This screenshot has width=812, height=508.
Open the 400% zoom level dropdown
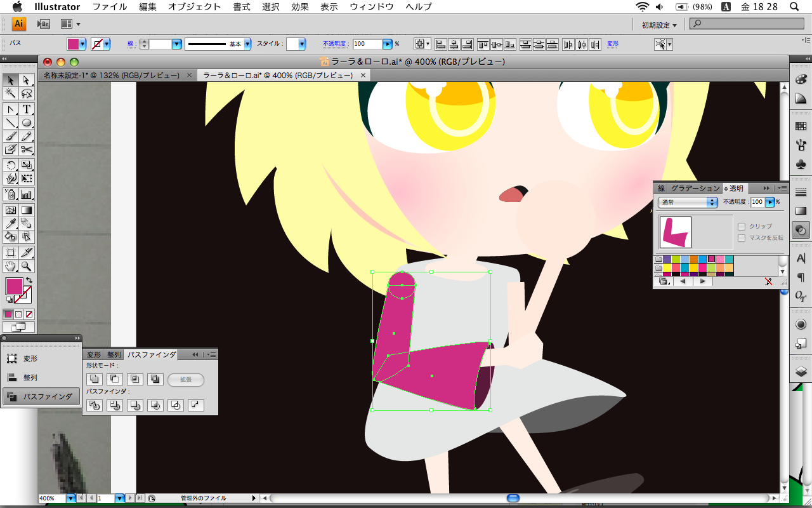[x=70, y=498]
